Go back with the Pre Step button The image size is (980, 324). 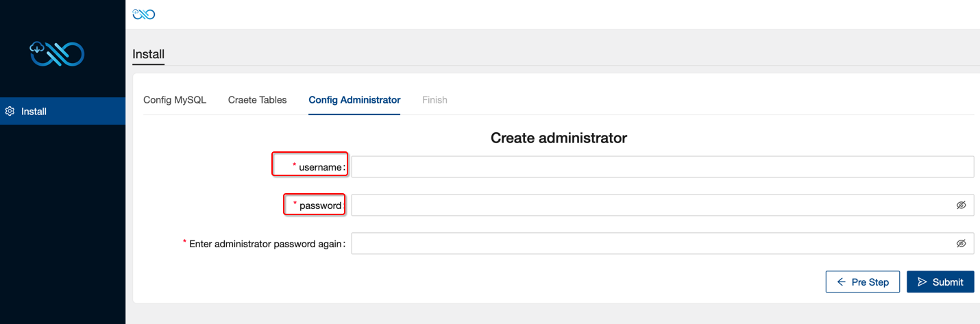(863, 282)
